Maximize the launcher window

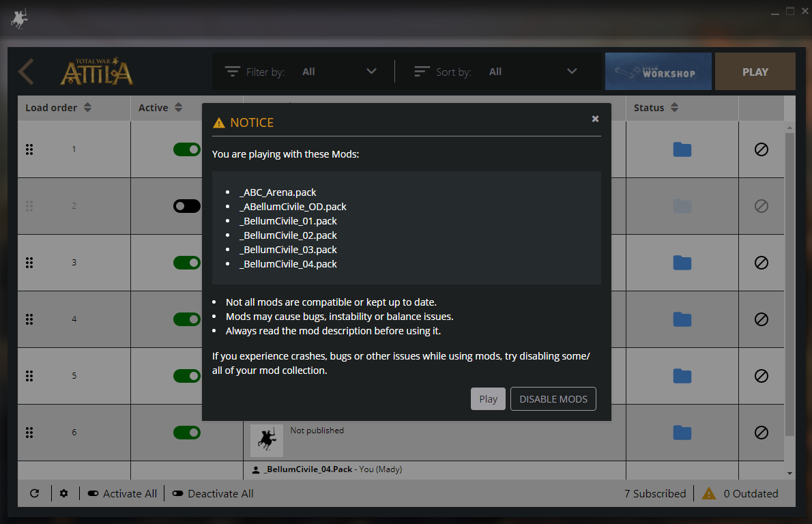point(790,11)
